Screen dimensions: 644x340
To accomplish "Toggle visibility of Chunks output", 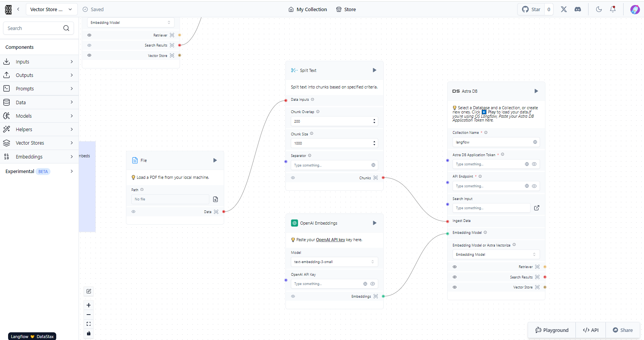I will coord(293,178).
